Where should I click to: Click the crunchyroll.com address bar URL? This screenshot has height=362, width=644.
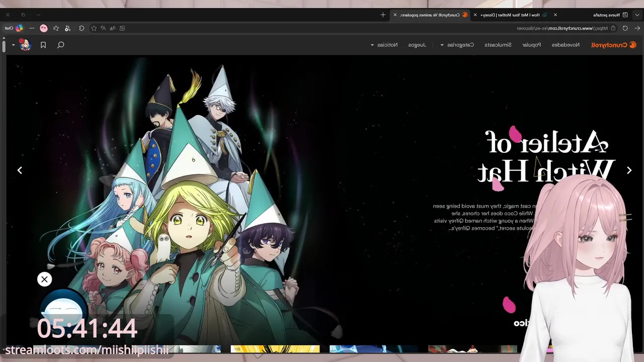coord(562,28)
